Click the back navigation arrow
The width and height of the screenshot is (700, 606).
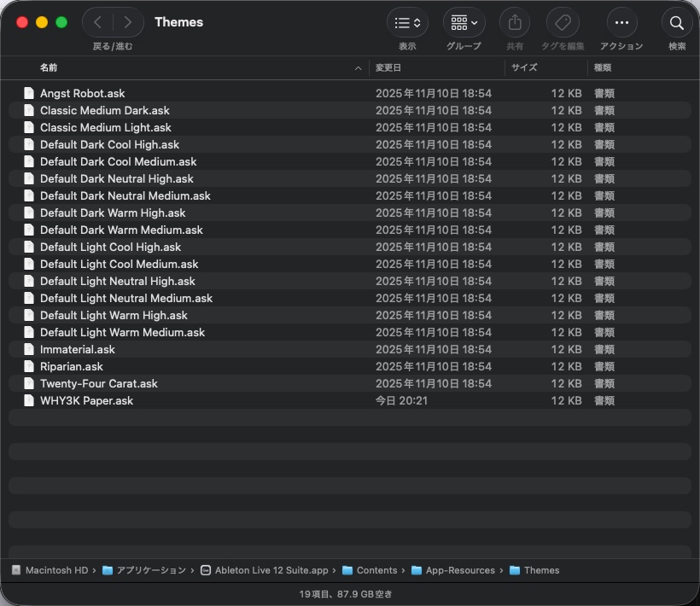tap(98, 22)
